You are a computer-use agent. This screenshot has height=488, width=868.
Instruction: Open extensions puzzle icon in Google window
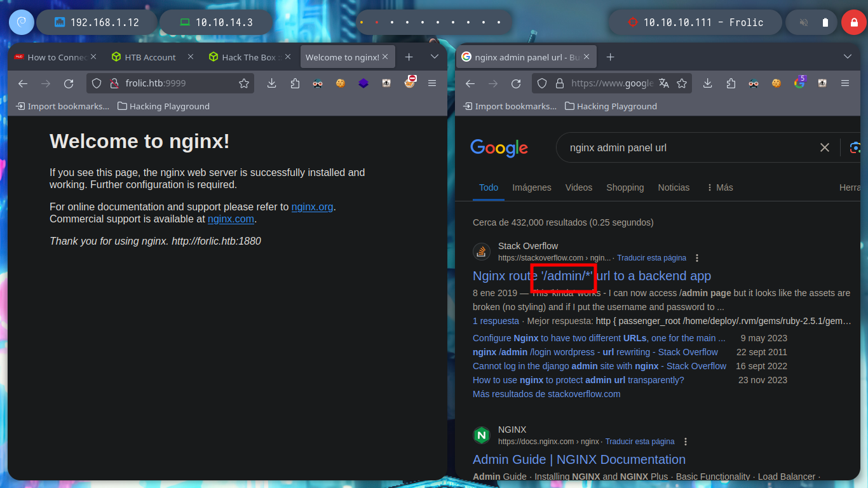click(x=731, y=83)
